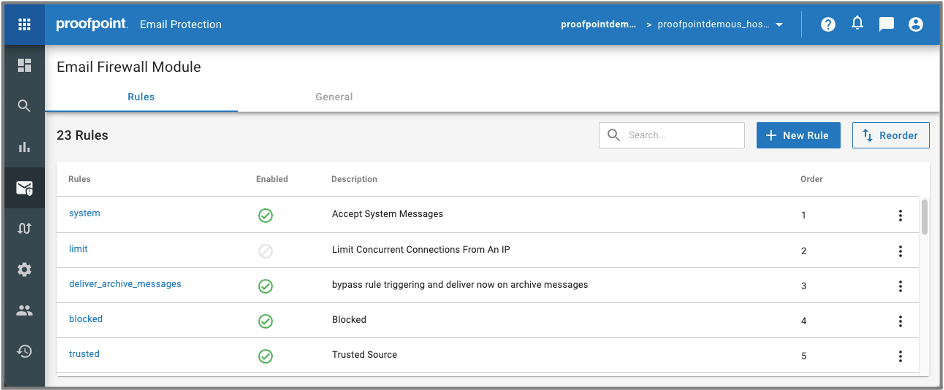Viewport: 944px width, 390px height.
Task: Open the users group sidebar icon
Action: coord(24,311)
